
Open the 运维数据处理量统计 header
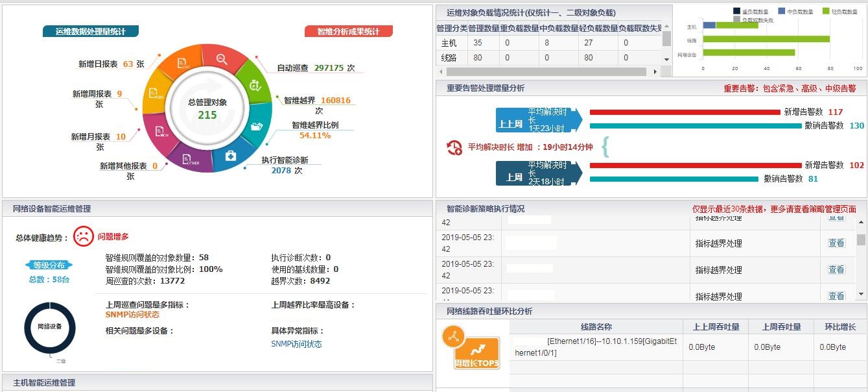(x=92, y=31)
